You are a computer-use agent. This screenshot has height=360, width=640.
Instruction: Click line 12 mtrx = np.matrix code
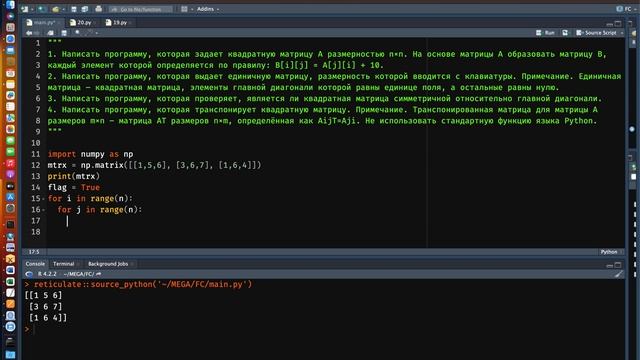click(x=154, y=165)
